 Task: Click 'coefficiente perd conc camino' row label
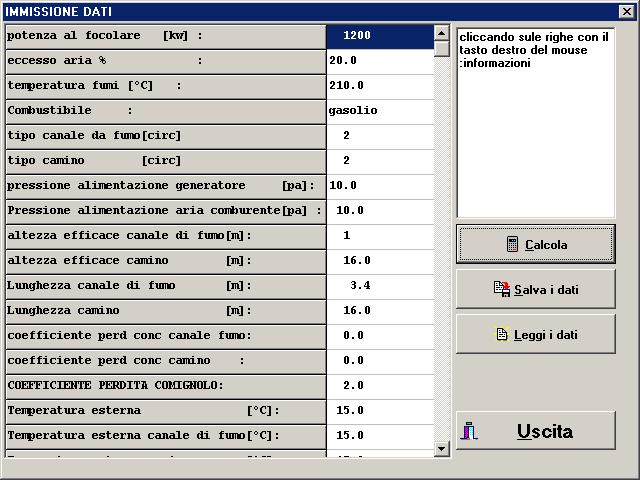166,362
